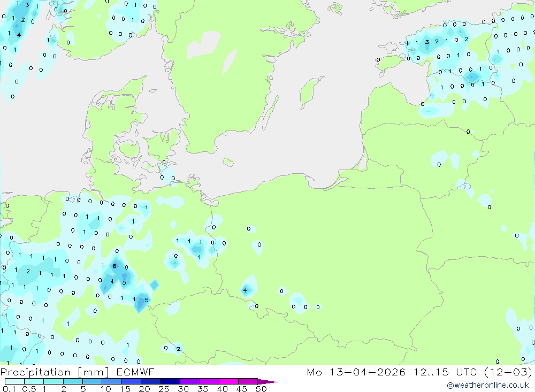This screenshot has width=535, height=392.
Task: Pick the 15–20 mm legend color box
Action: coord(132,381)
